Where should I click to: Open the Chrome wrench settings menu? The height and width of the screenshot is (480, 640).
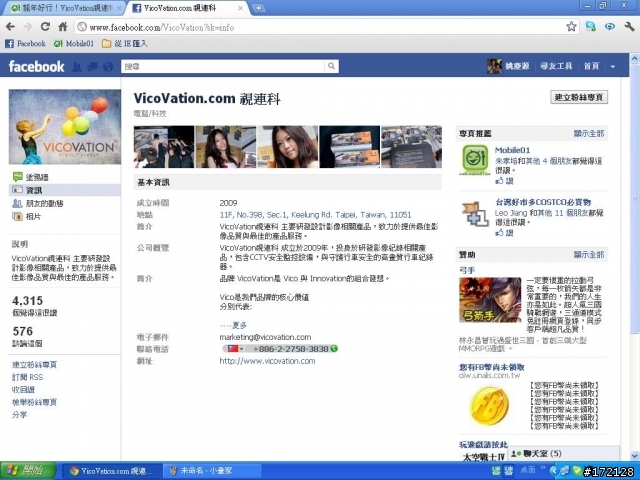click(x=629, y=27)
